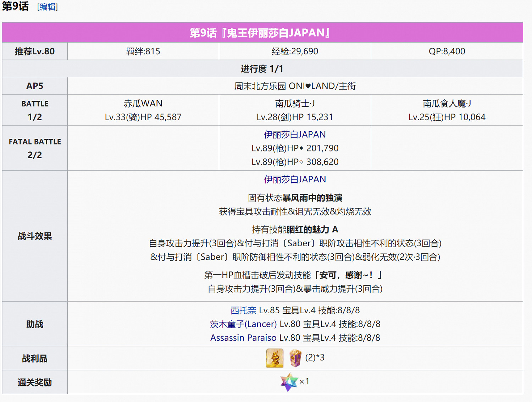Click the 南瓜骑士·J enemy entry

pyautogui.click(x=294, y=110)
